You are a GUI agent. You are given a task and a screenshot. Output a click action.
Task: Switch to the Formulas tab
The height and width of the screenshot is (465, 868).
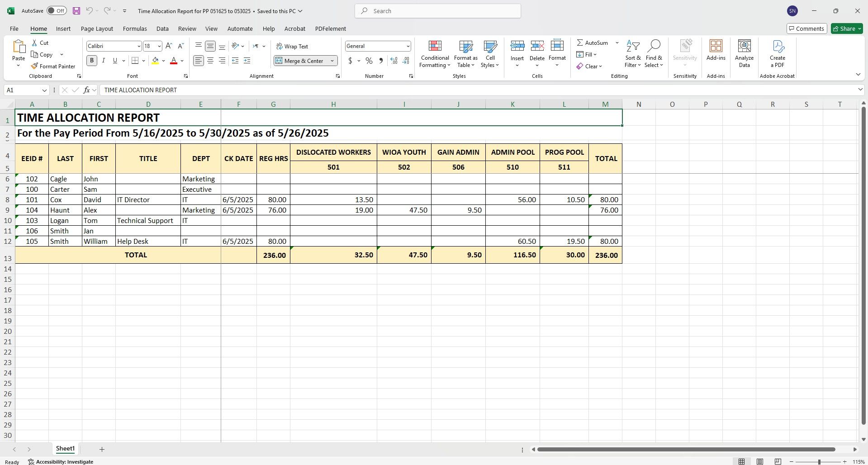tap(135, 28)
